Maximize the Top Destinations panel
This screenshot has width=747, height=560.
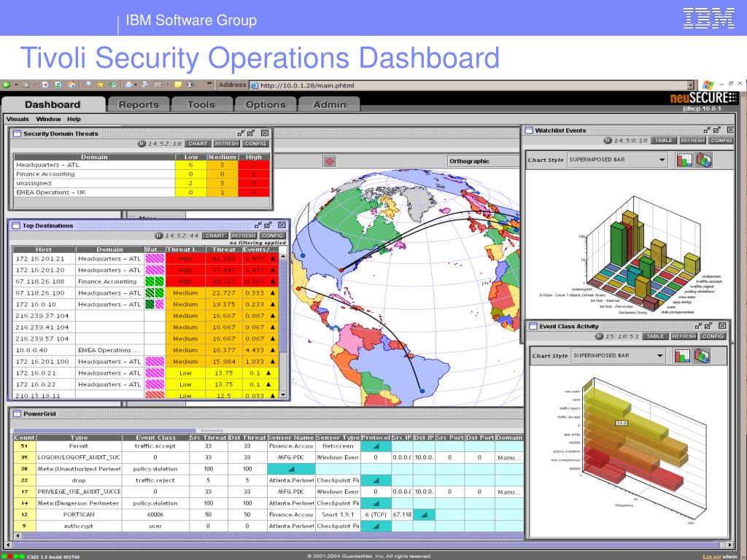click(x=268, y=225)
